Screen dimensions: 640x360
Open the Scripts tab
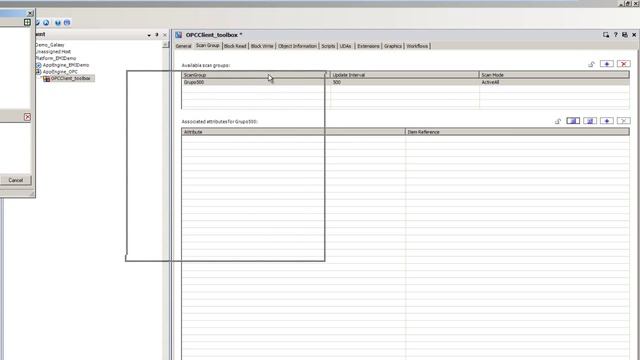pyautogui.click(x=328, y=46)
